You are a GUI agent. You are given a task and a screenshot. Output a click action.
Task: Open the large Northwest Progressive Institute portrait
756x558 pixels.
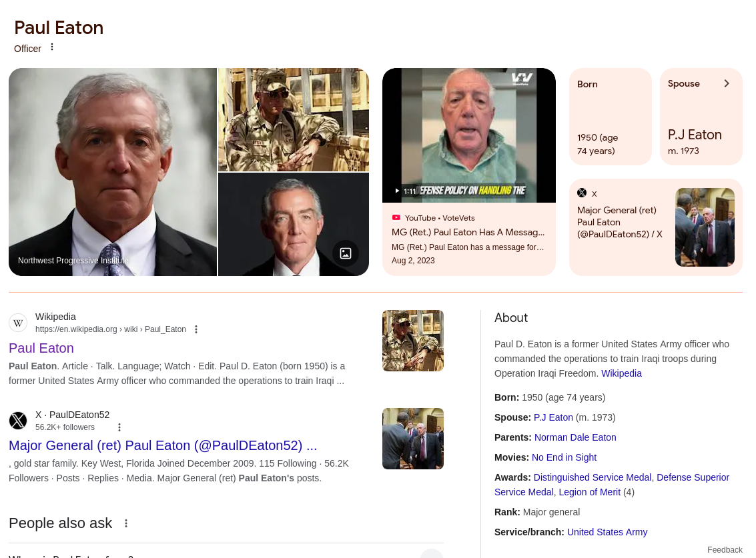(113, 172)
